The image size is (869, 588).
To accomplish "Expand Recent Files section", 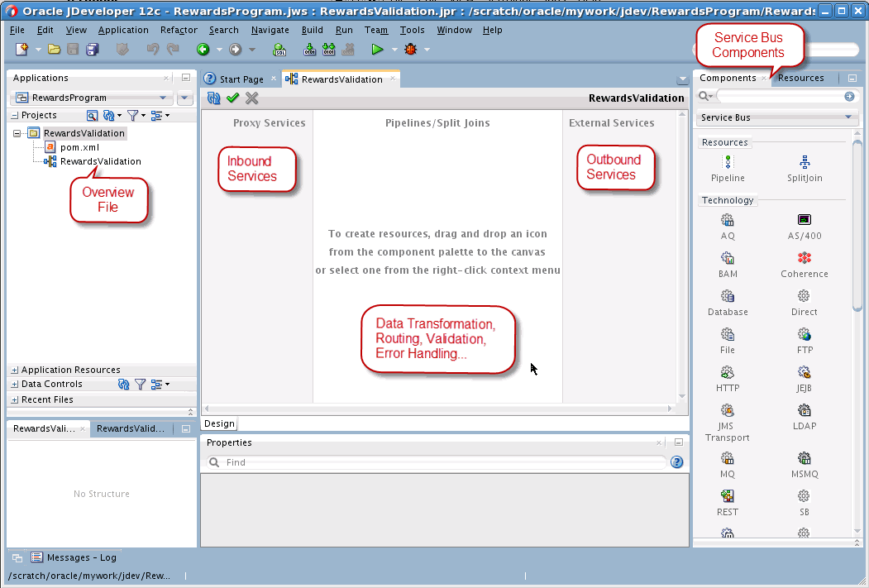I will [x=14, y=399].
